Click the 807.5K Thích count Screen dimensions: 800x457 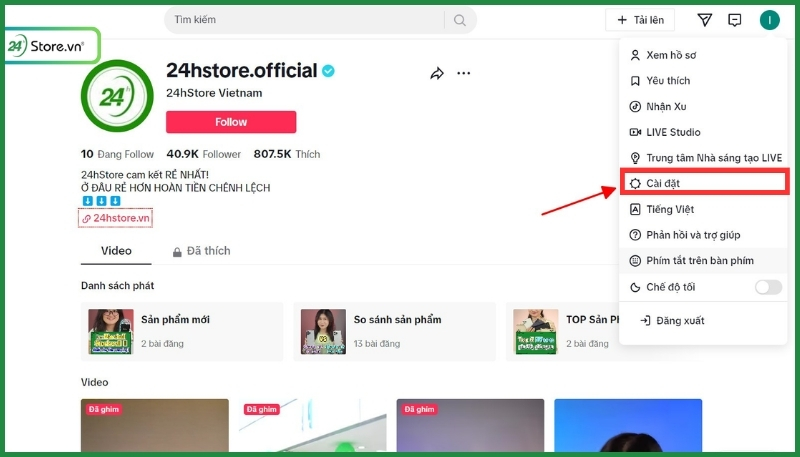(287, 154)
